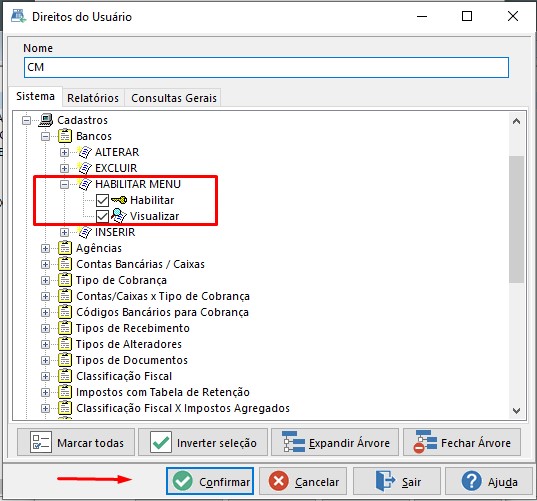Image resolution: width=537 pixels, height=501 pixels.
Task: Expand the Contas/Caixas x Tipo de Cobrança branch
Action: coord(45,297)
